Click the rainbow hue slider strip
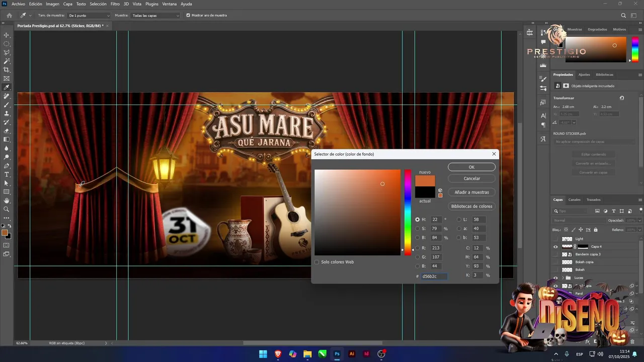Image resolution: width=644 pixels, height=362 pixels. click(408, 211)
